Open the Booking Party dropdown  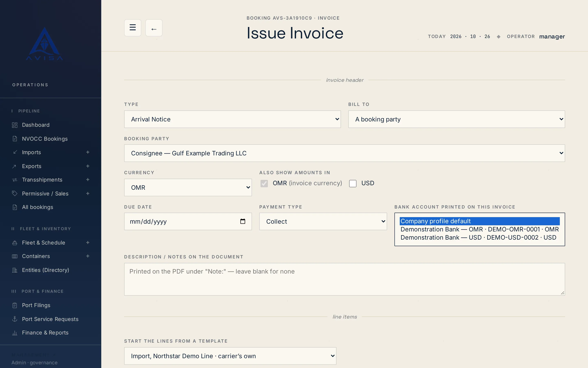click(x=344, y=153)
